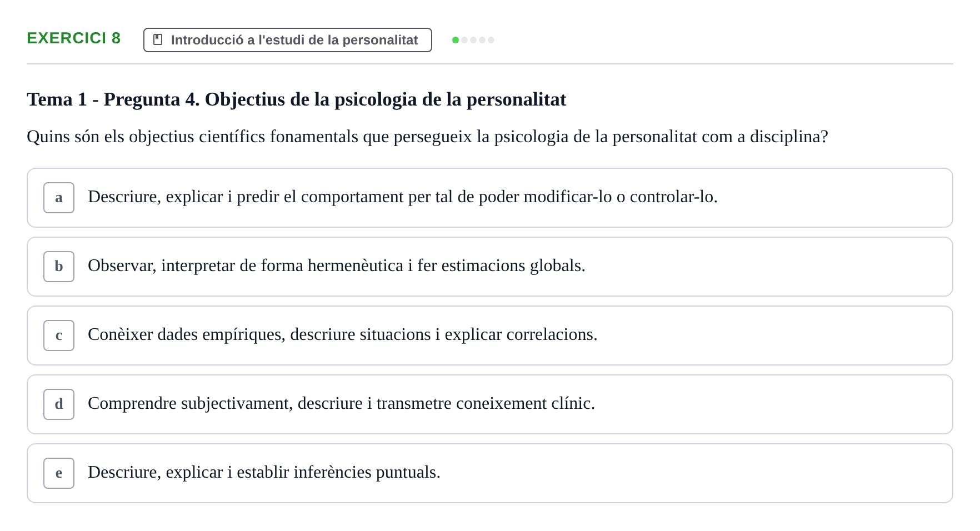Image resolution: width=980 pixels, height=531 pixels.
Task: Choose option 'Descriure, explicar i establir inferències puntuals'
Action: pyautogui.click(x=490, y=473)
